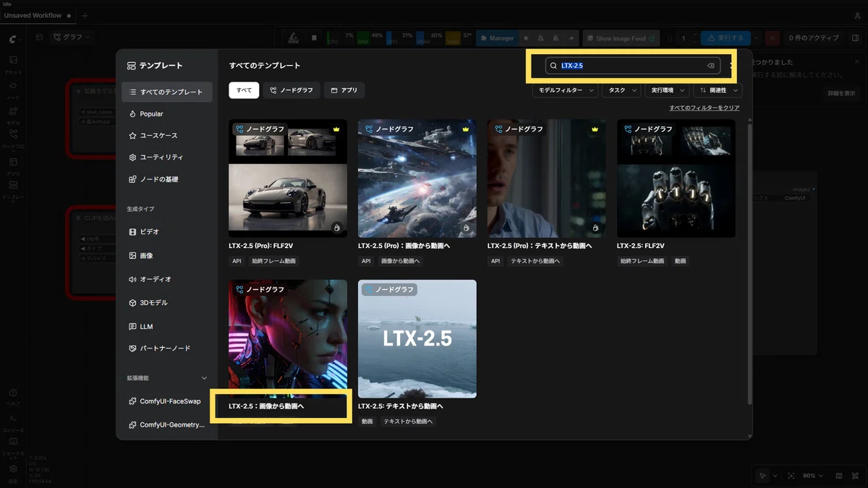Switch to the ノードグラフ filter tab
The width and height of the screenshot is (868, 488).
pos(292,90)
